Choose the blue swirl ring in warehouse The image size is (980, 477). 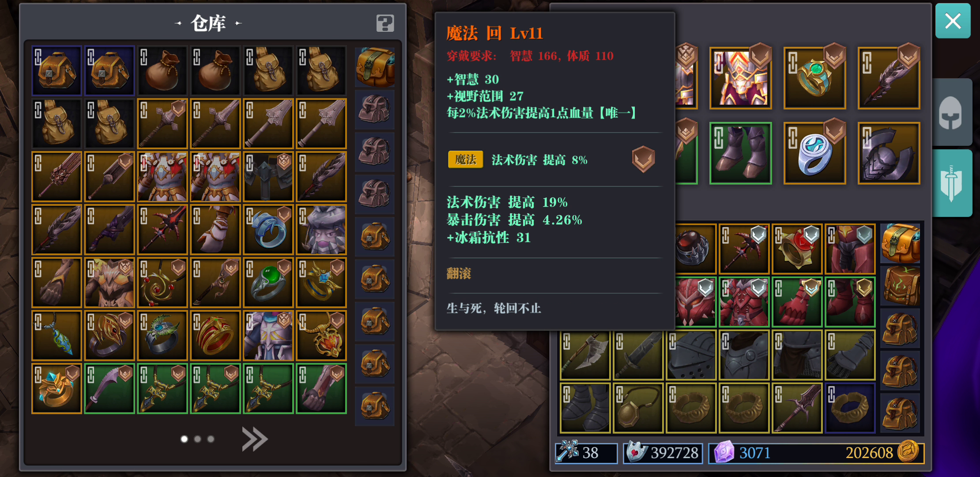pos(268,229)
